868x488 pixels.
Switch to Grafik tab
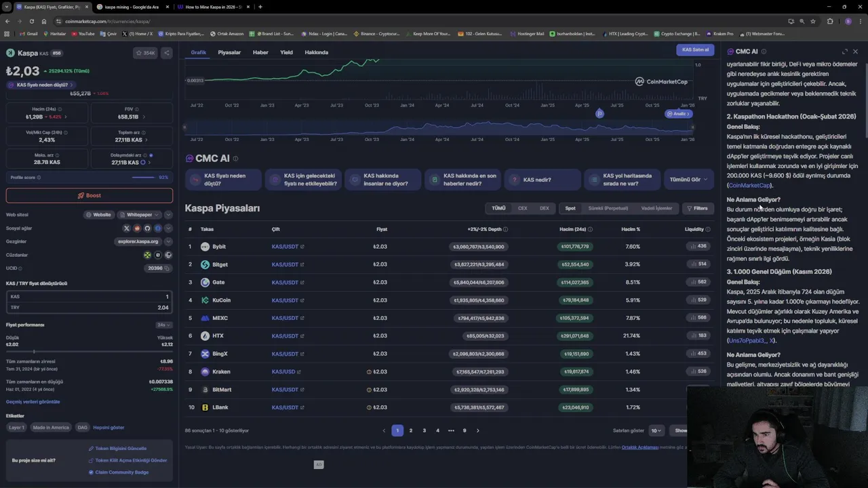[x=198, y=52]
